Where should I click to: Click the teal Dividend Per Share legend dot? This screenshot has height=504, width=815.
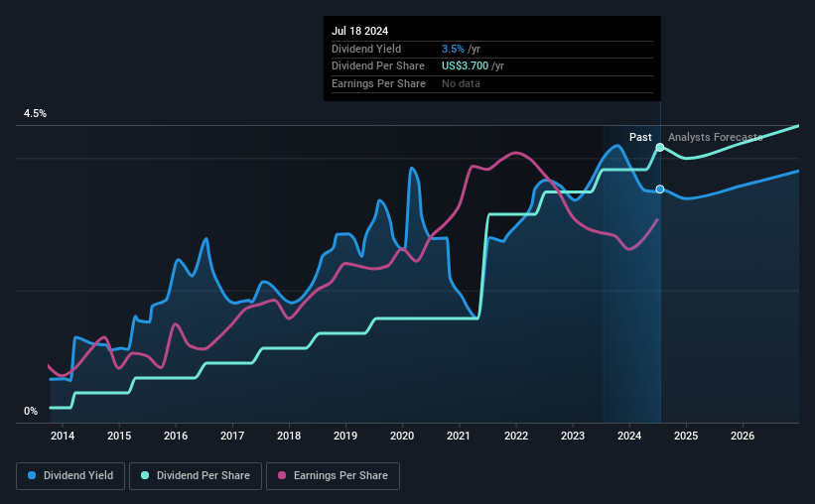pyautogui.click(x=145, y=475)
